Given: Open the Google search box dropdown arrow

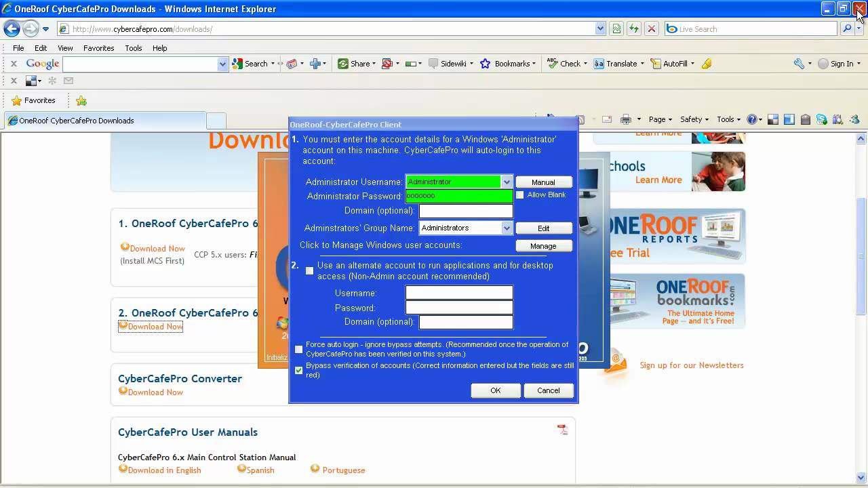Looking at the screenshot, I should click(222, 64).
